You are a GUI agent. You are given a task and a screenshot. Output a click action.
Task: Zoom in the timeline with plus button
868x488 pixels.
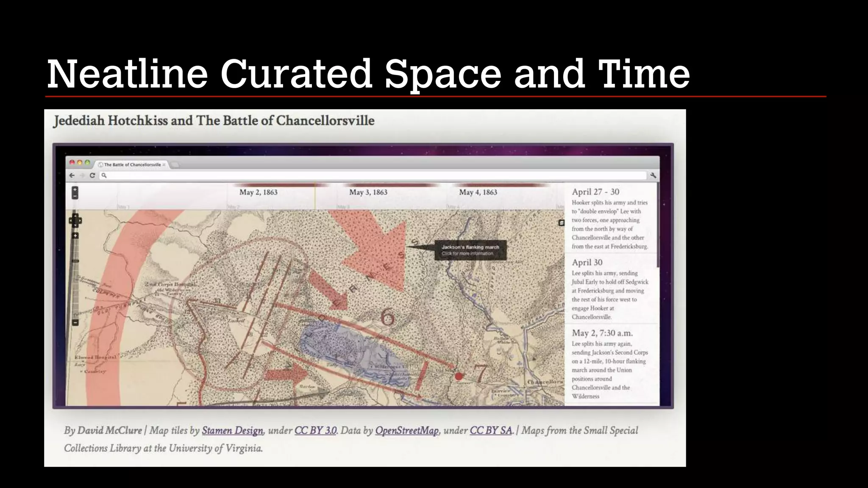[x=75, y=189]
